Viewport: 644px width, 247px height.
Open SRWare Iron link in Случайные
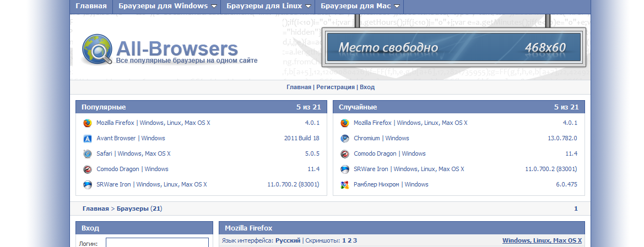pyautogui.click(x=409, y=169)
